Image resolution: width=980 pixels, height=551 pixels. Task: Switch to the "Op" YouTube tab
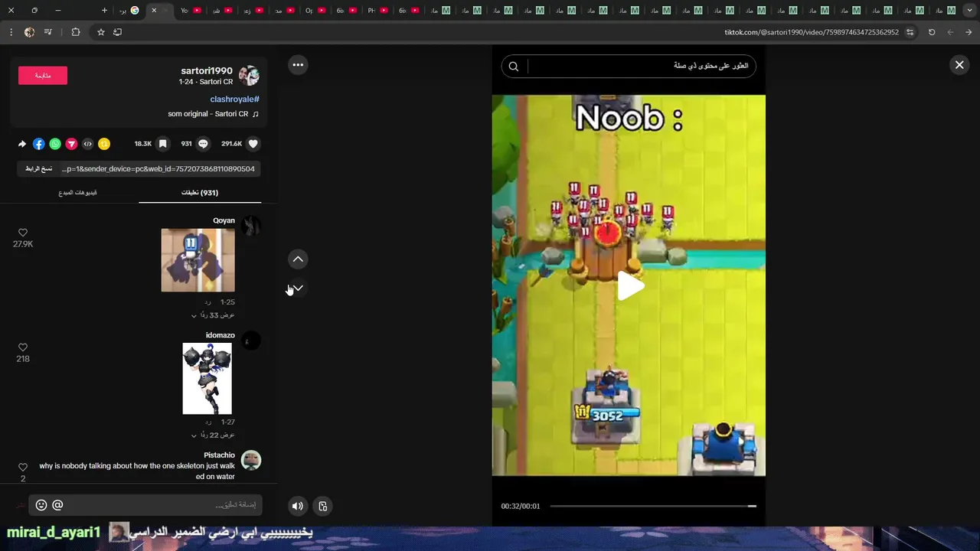[315, 10]
